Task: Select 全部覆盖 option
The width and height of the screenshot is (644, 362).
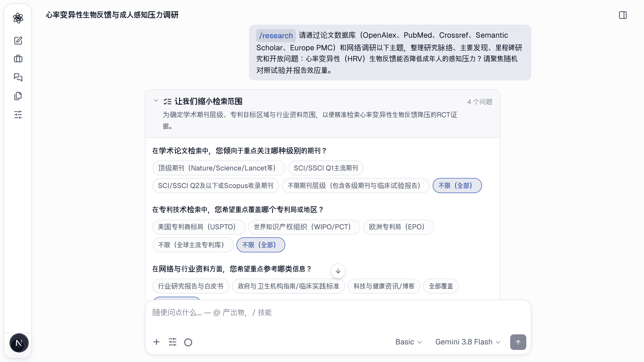Action: (x=441, y=286)
